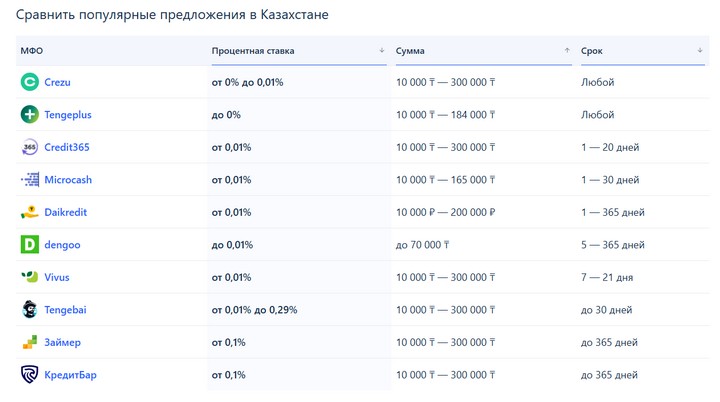Click the Vivus leaf logo icon
The image size is (720, 402).
pyautogui.click(x=30, y=277)
